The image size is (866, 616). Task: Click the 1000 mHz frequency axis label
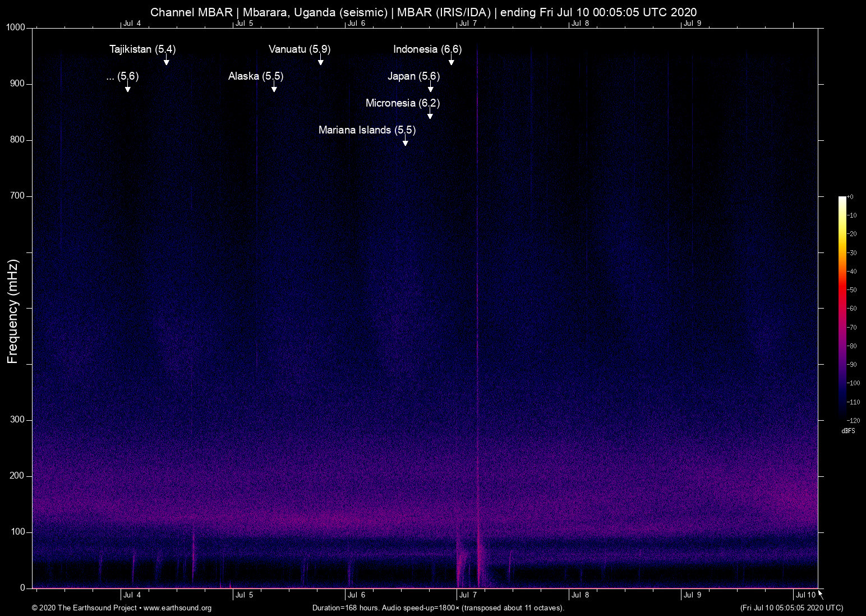[x=15, y=27]
